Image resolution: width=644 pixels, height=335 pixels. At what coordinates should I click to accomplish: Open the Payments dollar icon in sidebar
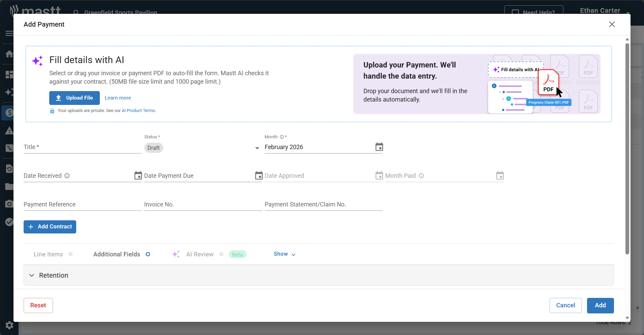[9, 113]
